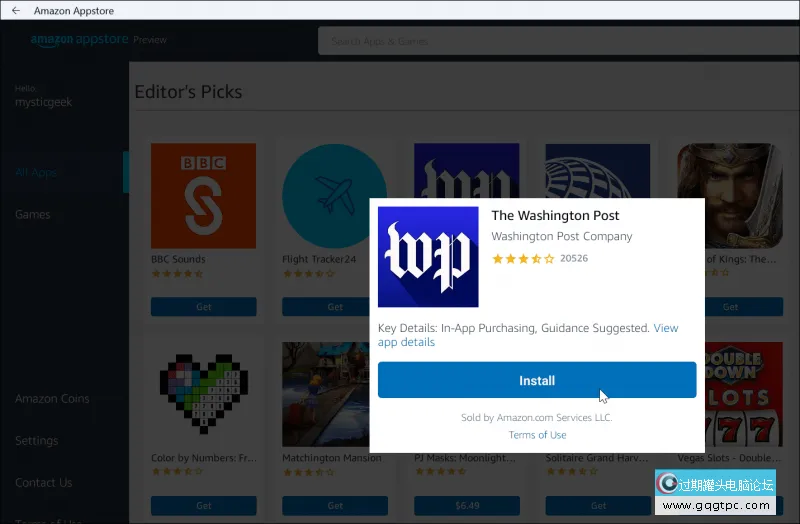This screenshot has height=524, width=800.
Task: Select Games in the sidebar
Action: [x=33, y=214]
